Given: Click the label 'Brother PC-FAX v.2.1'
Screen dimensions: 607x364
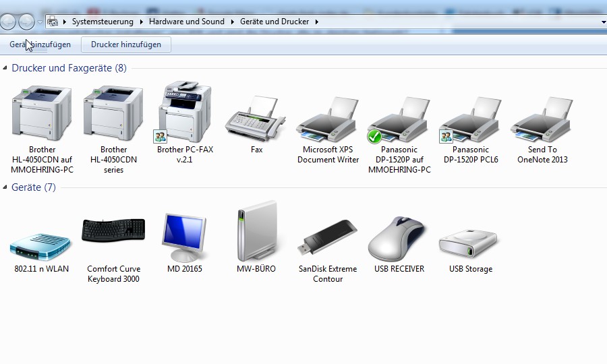Looking at the screenshot, I should (185, 154).
